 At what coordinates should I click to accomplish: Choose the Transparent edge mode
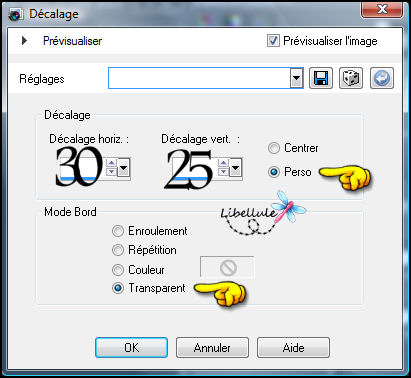[x=118, y=288]
